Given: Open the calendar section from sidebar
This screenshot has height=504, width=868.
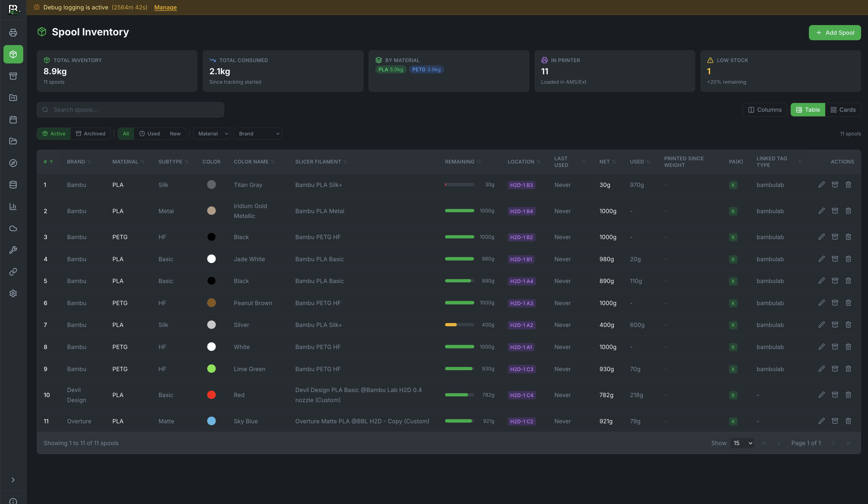Looking at the screenshot, I should 13,120.
